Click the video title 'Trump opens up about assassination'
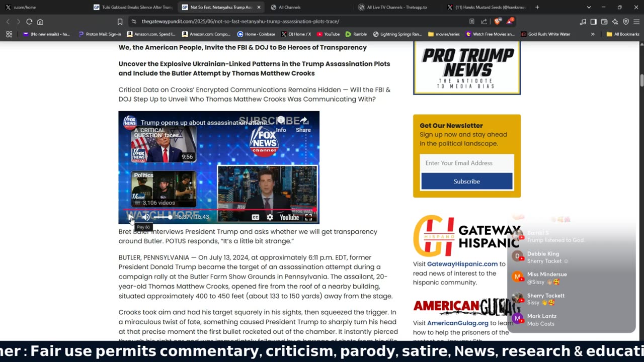 204,123
